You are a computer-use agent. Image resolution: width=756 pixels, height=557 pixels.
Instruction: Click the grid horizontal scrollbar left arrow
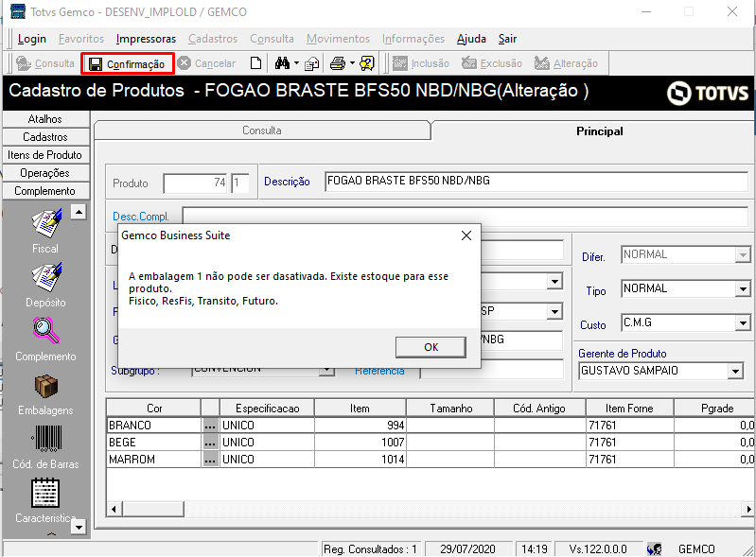click(114, 509)
